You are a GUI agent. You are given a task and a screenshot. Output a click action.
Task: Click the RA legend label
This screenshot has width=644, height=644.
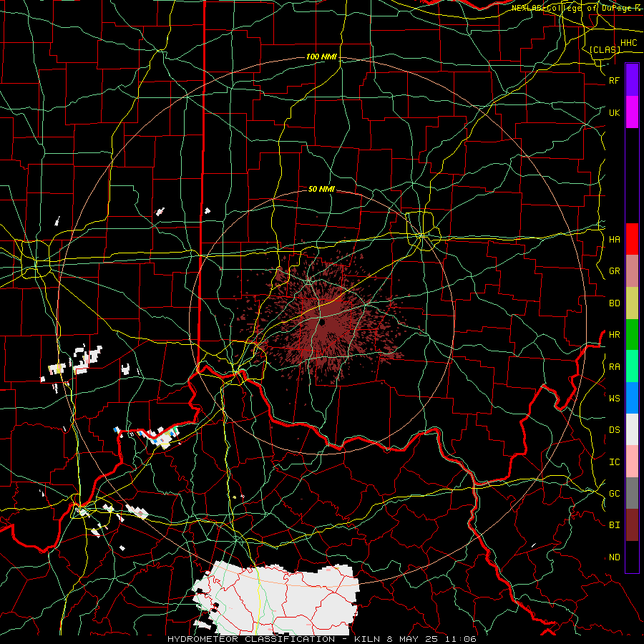point(614,367)
